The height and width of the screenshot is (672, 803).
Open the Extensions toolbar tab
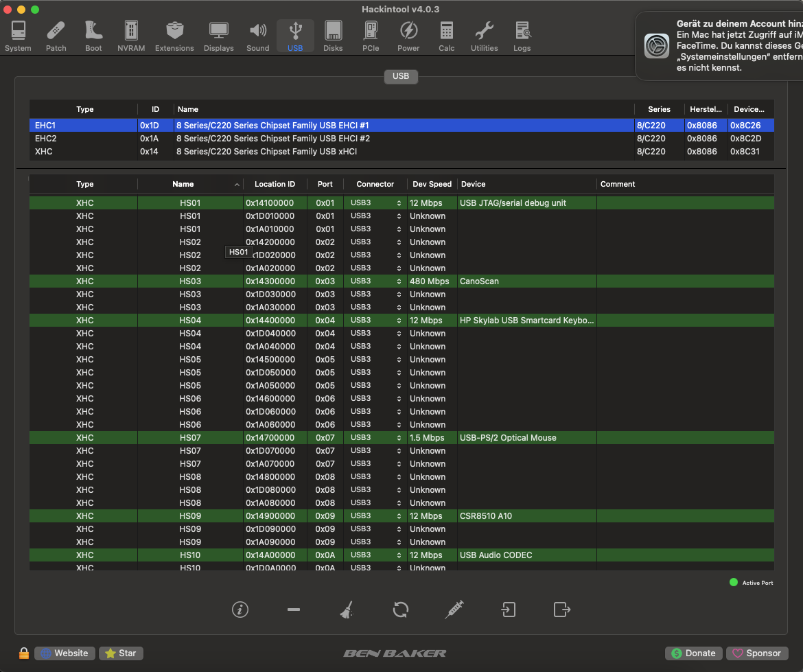tap(174, 36)
